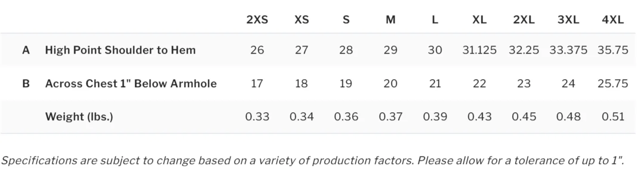Click the 33.375 value in 3XL column
The height and width of the screenshot is (173, 644).
[x=568, y=50]
